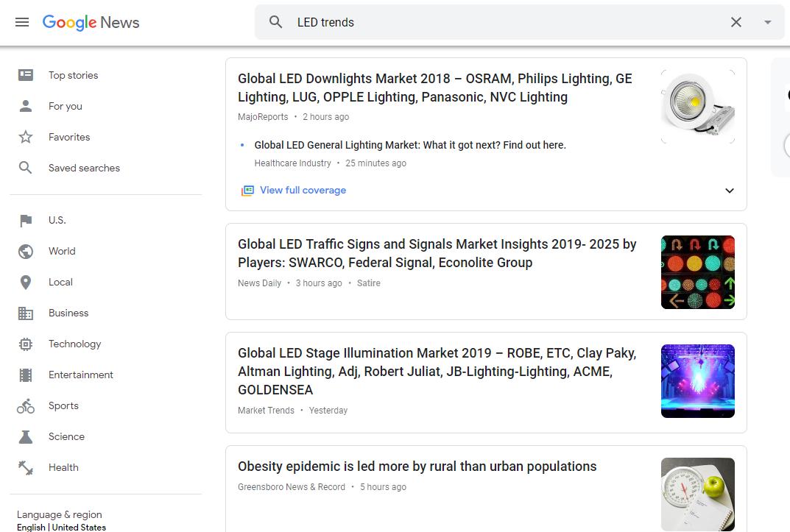Screen dimensions: 790x532
Task: Click the Favorites star icon
Action: 26,137
